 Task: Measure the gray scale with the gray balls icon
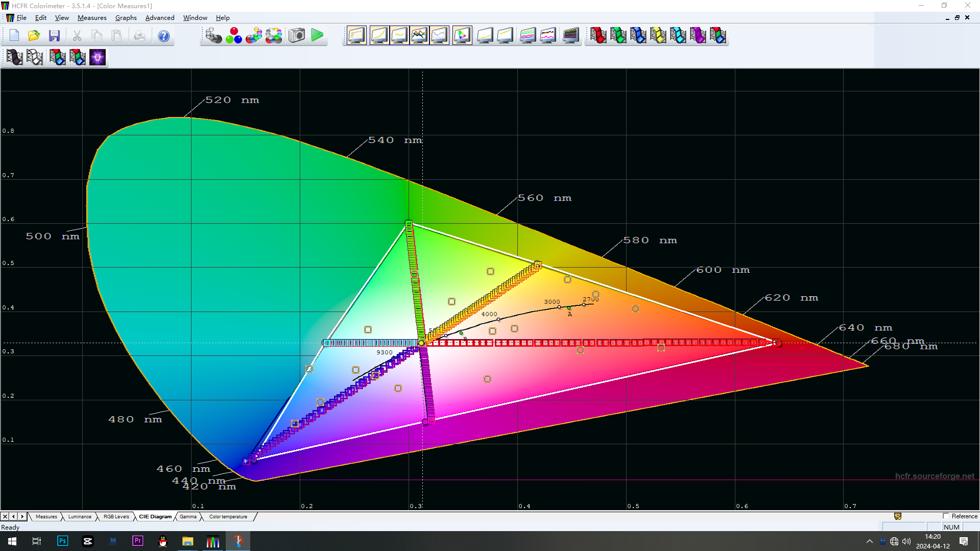point(213,36)
